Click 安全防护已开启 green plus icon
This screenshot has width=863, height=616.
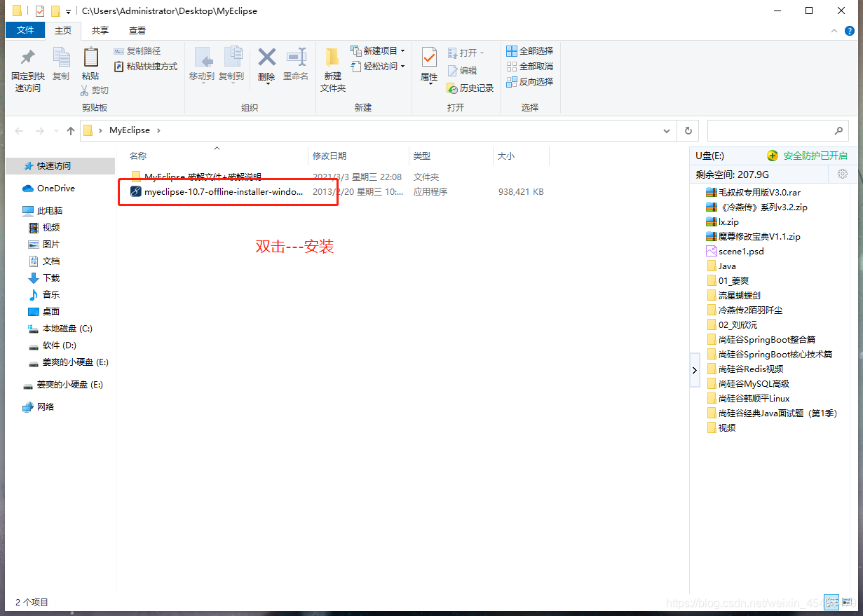773,156
